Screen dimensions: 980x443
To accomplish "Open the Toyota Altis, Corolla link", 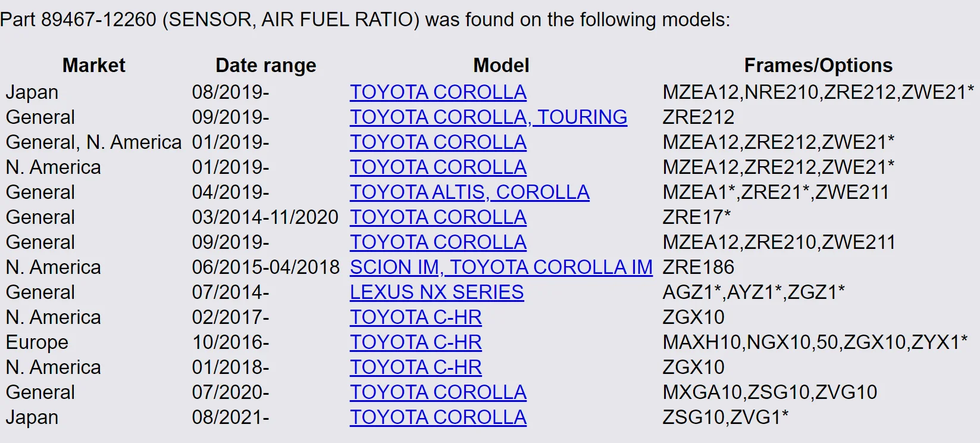I will (x=469, y=192).
